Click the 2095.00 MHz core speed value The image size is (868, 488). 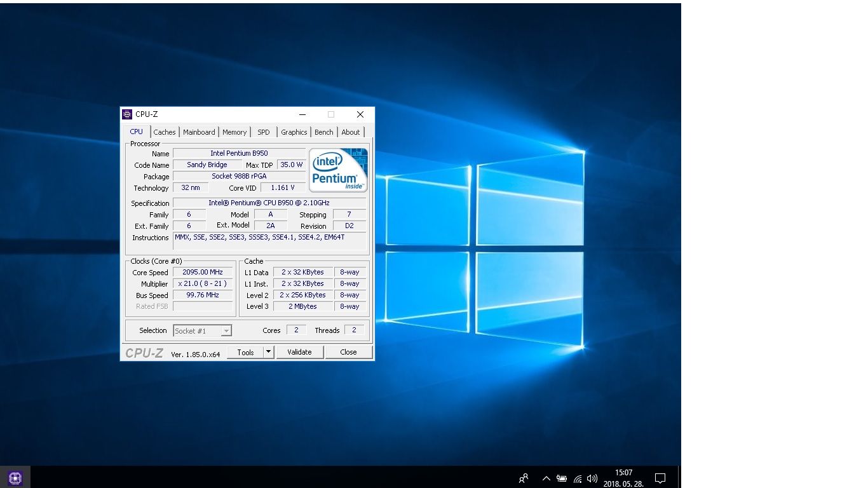[203, 272]
